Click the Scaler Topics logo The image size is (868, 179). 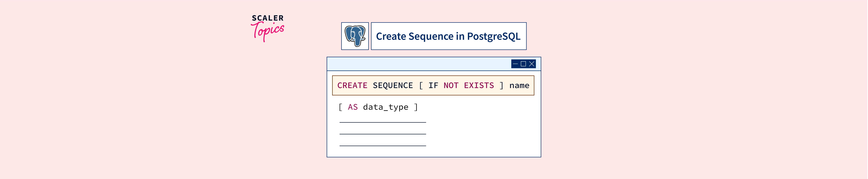(268, 28)
